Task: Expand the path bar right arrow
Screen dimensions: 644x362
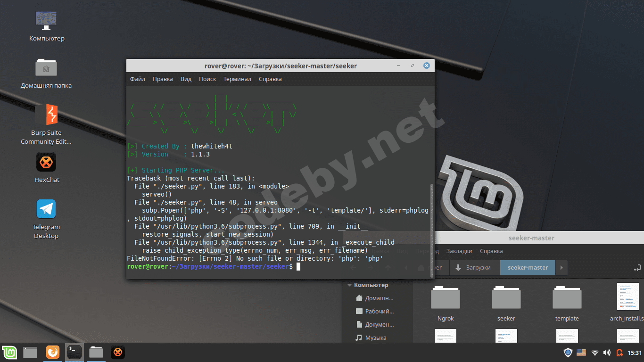Action: click(x=561, y=268)
